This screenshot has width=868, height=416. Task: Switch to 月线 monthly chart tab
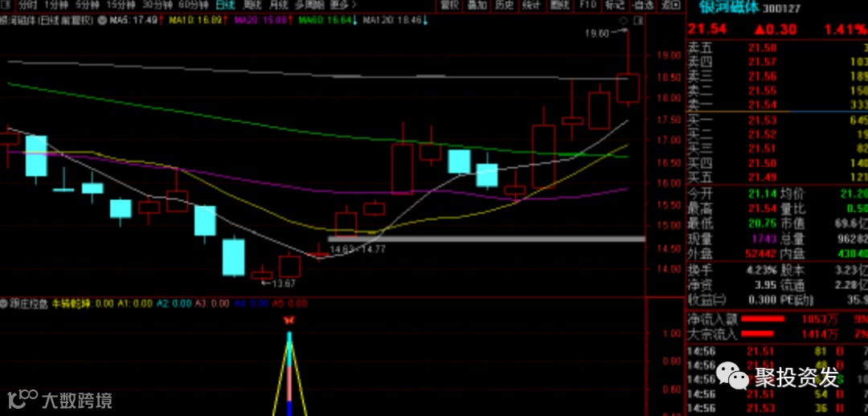(278, 5)
